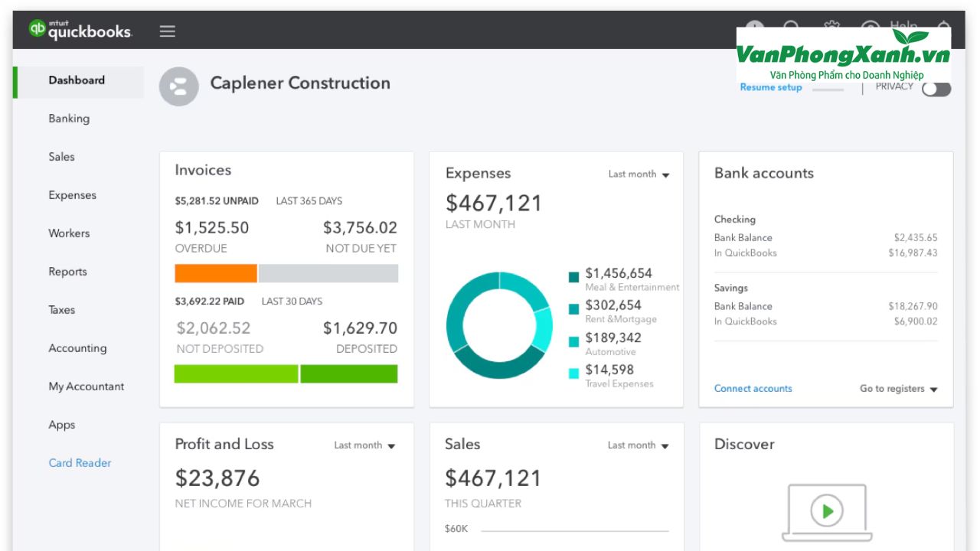
Task: Click the $1,525.50 overdue amount
Action: [212, 228]
